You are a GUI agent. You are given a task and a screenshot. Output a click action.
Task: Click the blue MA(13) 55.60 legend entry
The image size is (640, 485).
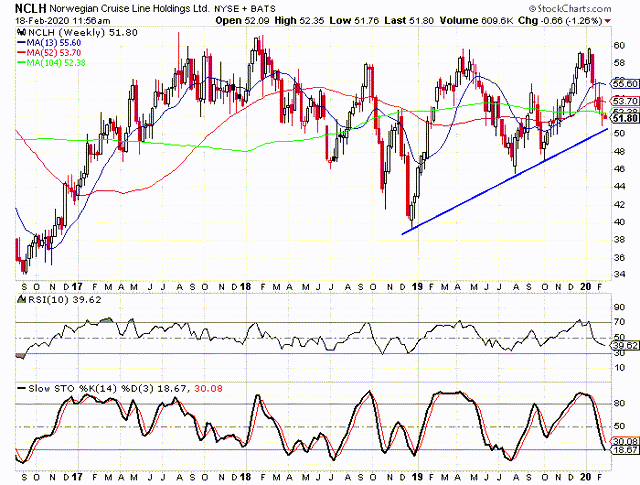click(x=49, y=42)
